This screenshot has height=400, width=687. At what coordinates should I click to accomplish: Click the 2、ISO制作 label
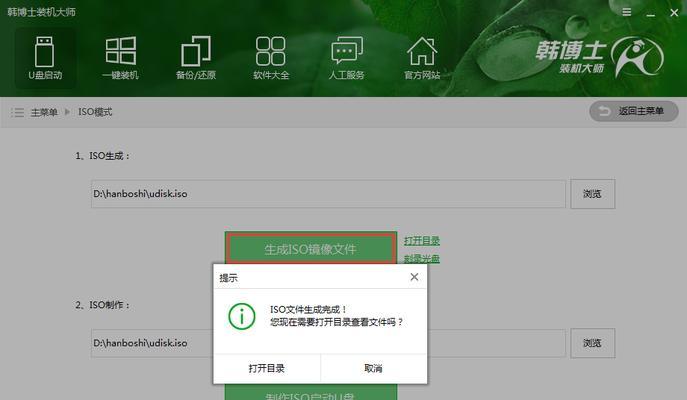103,305
